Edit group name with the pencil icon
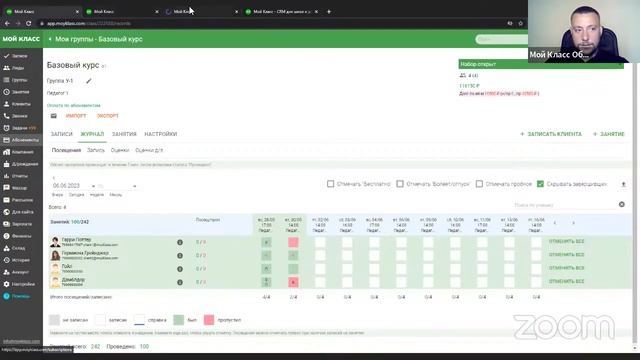Viewport: 640px width, 360px height. click(89, 81)
